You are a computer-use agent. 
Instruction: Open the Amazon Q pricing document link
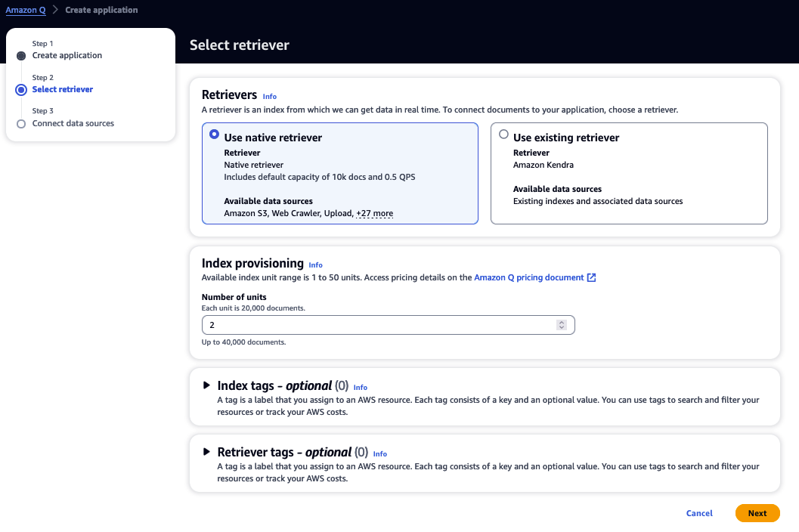[528, 278]
